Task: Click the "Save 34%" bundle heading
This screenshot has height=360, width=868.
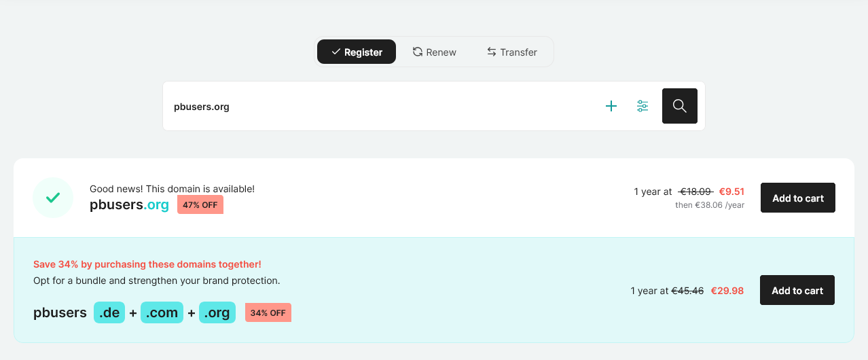Action: tap(147, 264)
